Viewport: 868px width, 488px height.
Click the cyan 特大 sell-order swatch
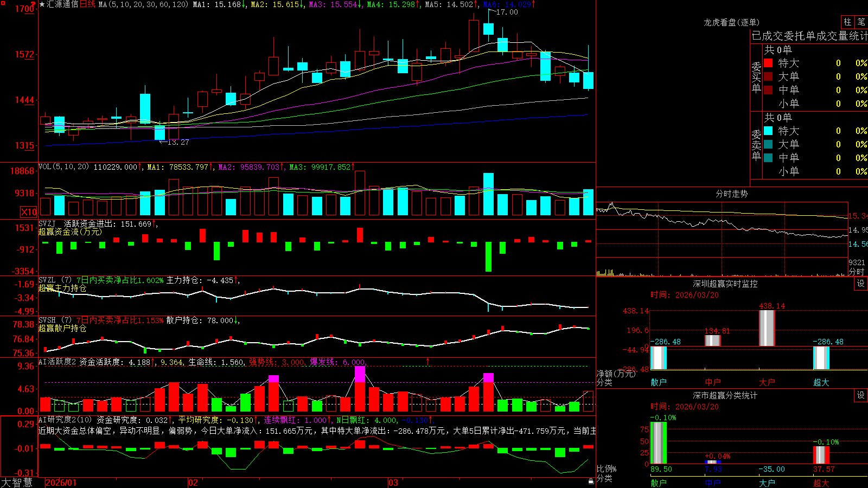768,131
